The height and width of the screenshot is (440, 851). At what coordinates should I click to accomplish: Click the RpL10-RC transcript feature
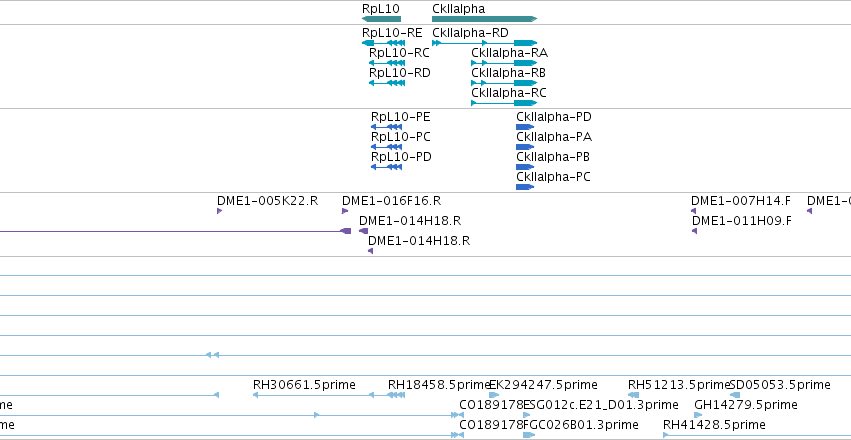click(x=387, y=63)
